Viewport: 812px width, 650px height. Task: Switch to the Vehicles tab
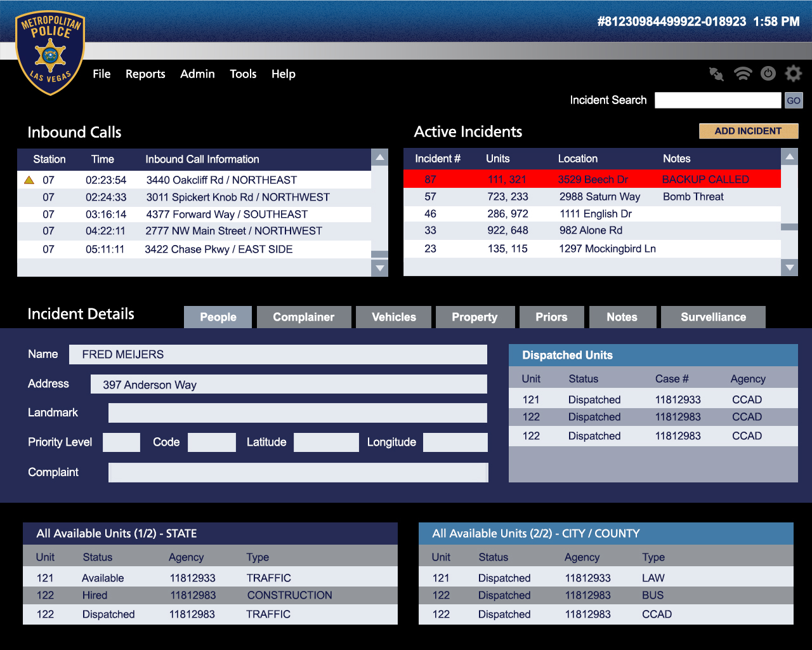pyautogui.click(x=393, y=317)
